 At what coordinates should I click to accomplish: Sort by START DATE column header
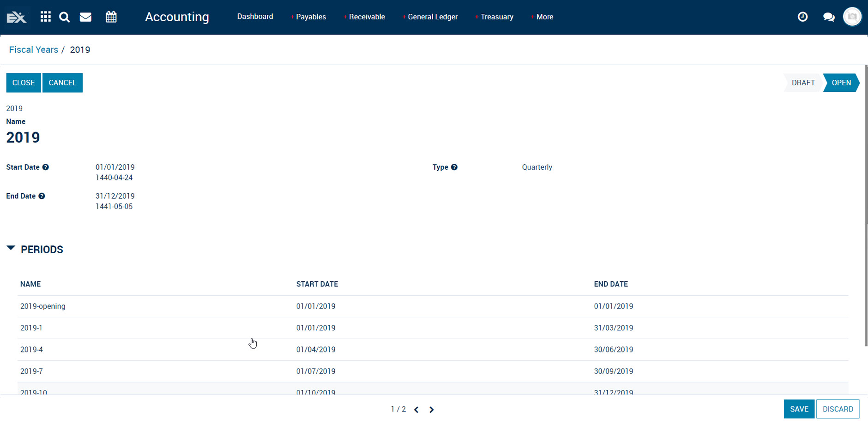click(317, 284)
